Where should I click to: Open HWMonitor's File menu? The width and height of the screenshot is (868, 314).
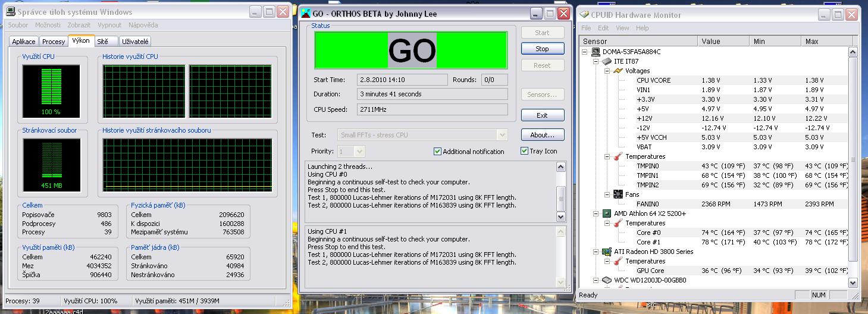click(586, 28)
